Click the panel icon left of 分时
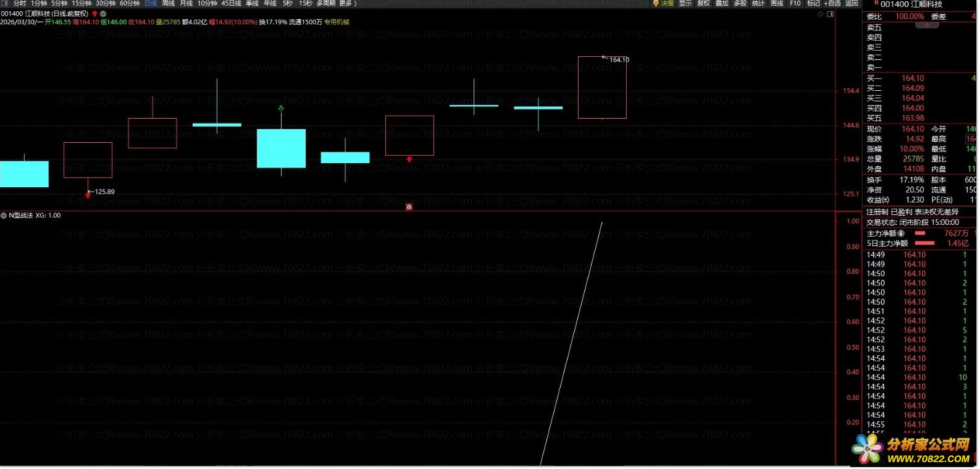The image size is (980, 469). [x=6, y=4]
